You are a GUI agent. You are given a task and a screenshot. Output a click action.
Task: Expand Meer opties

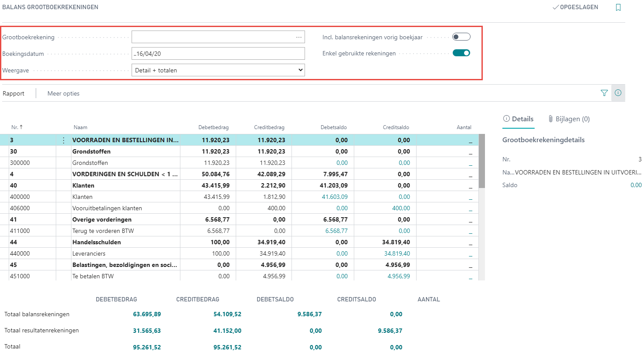64,93
